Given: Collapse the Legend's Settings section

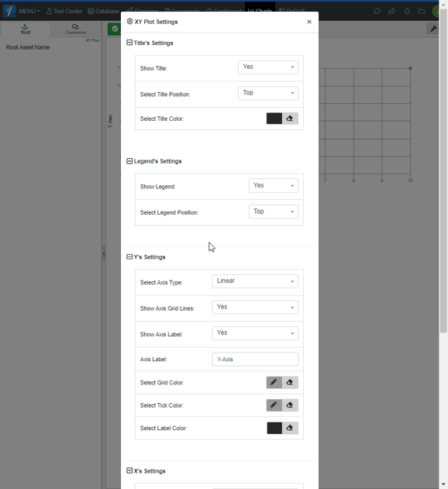Looking at the screenshot, I should tap(129, 161).
